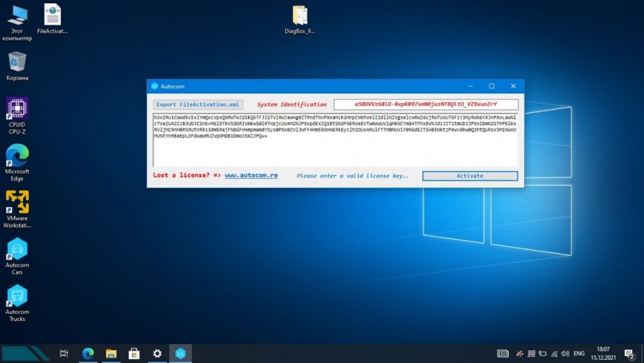Open File Explorer from the taskbar
644x363 pixels.
point(111,353)
